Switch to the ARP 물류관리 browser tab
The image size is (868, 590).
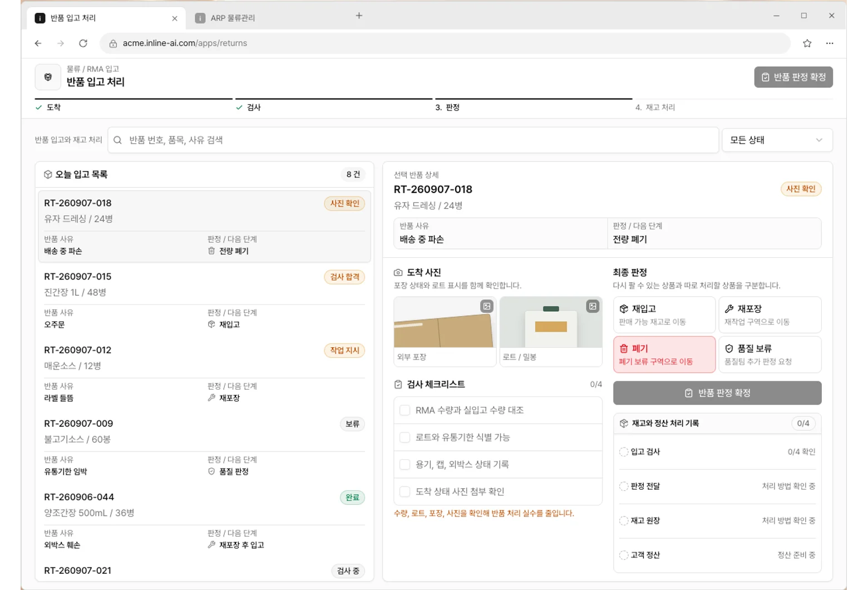(266, 18)
